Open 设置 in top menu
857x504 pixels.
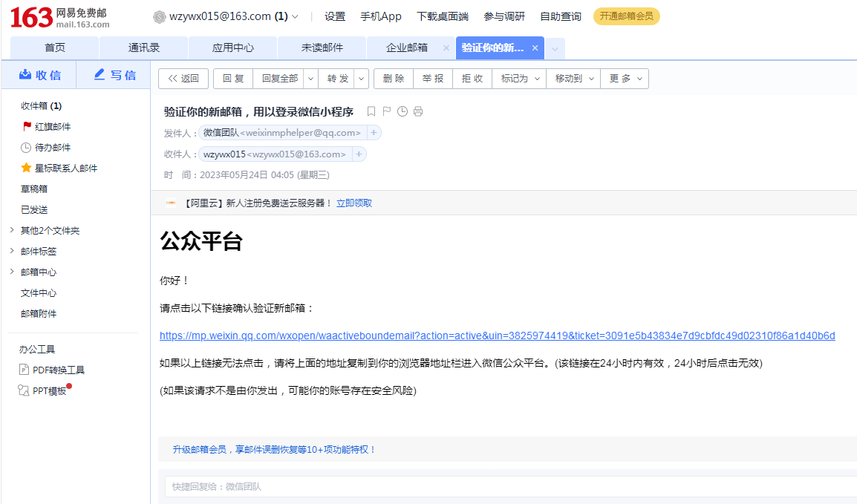(x=335, y=17)
